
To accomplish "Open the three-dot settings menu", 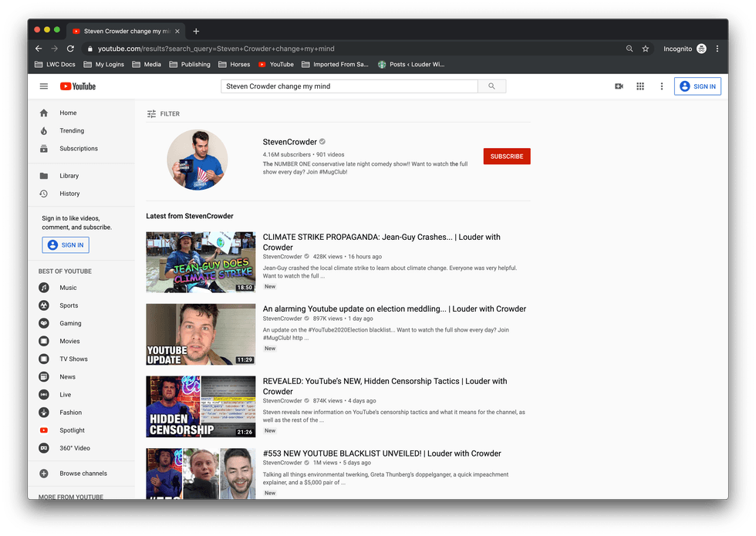I will (661, 86).
